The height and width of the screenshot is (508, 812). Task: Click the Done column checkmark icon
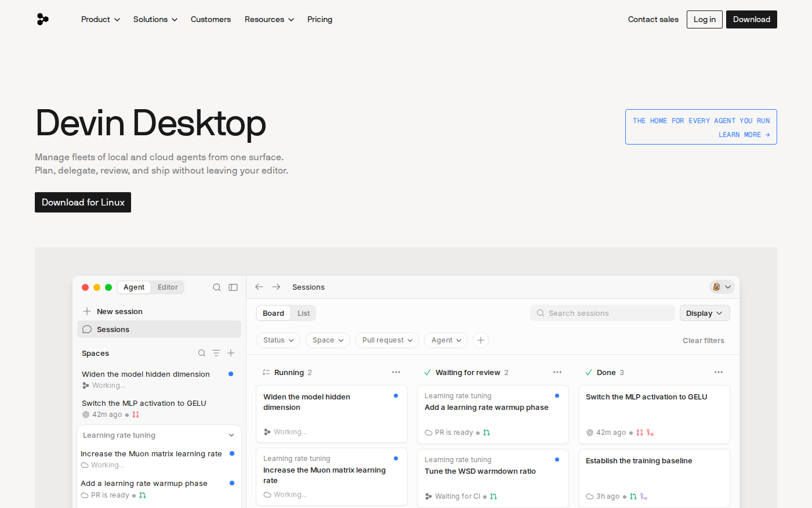click(x=589, y=372)
